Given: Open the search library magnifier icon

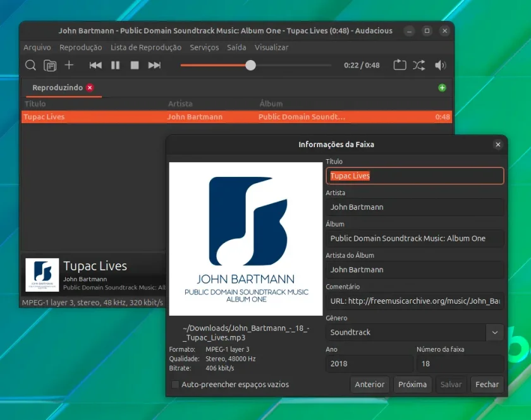Looking at the screenshot, I should [30, 65].
